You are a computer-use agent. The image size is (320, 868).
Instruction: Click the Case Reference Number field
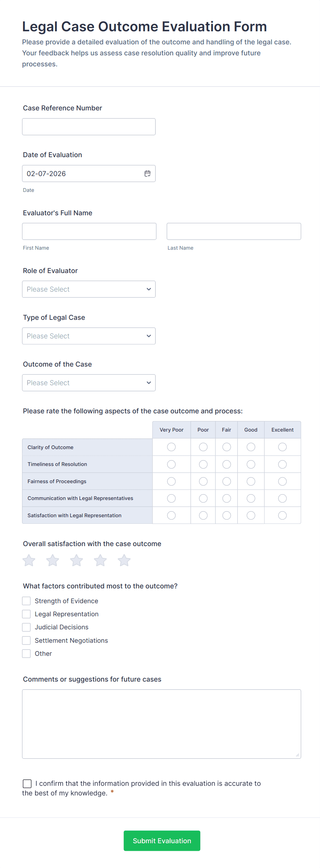[89, 127]
